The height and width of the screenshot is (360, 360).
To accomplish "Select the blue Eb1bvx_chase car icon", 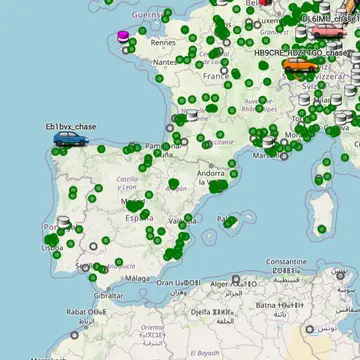I will point(71,139).
